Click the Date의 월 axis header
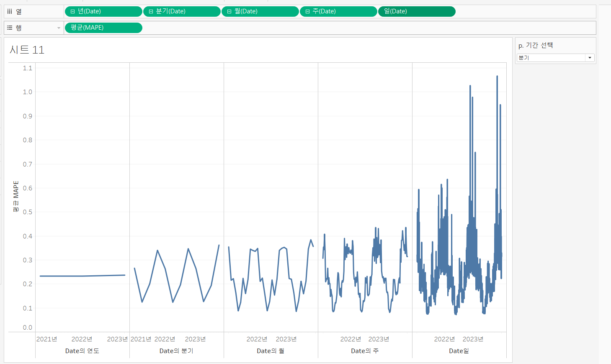 (271, 351)
